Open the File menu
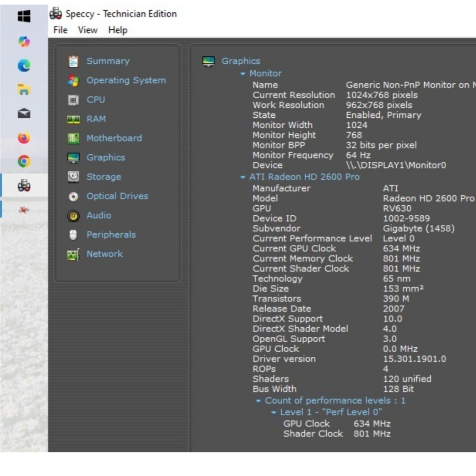This screenshot has width=476, height=476. pos(60,30)
